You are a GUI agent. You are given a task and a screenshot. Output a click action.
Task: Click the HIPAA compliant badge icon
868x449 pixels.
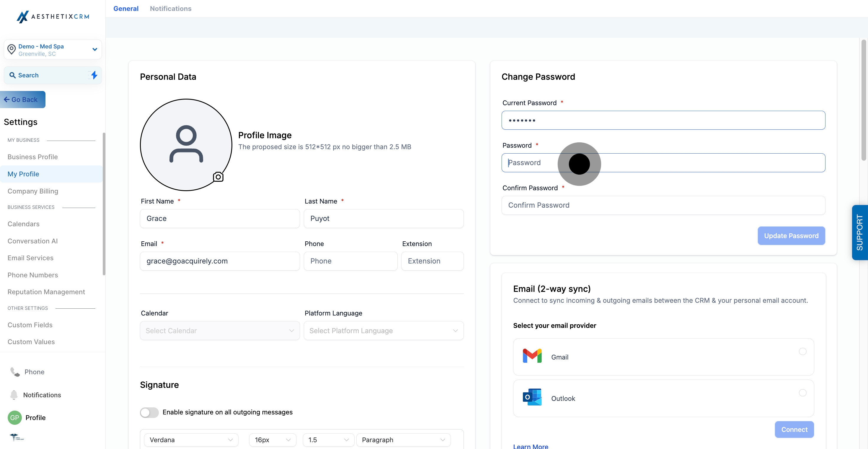tap(17, 437)
